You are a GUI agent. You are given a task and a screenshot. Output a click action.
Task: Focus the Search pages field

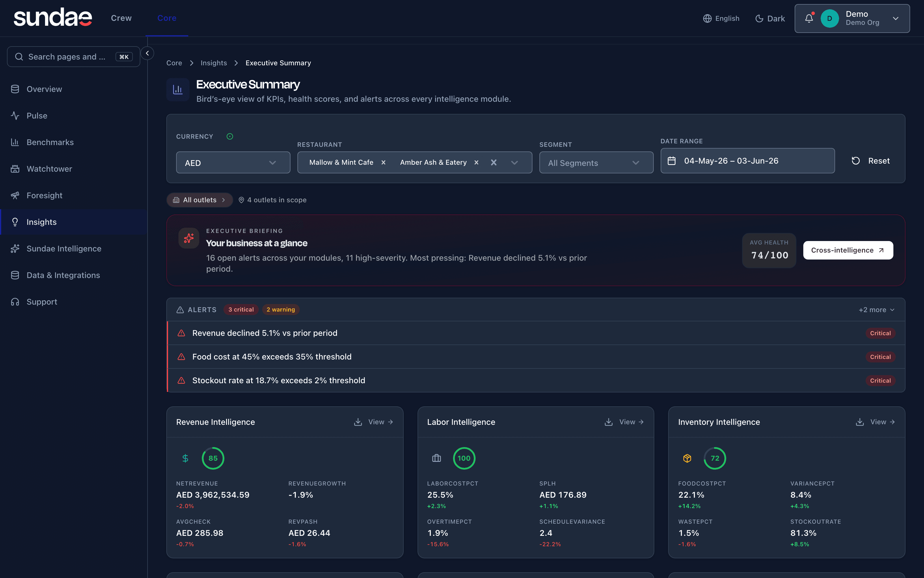click(73, 57)
